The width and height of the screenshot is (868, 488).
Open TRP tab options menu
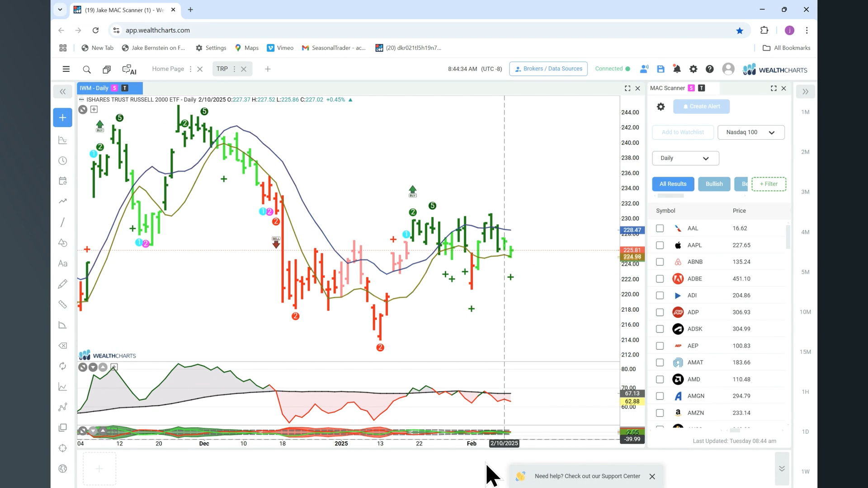(x=234, y=69)
